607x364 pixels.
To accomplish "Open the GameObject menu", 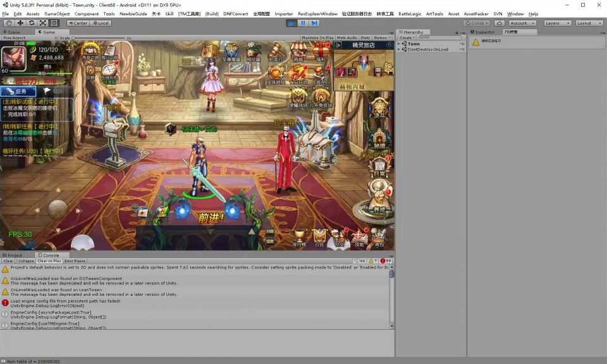I will [57, 13].
